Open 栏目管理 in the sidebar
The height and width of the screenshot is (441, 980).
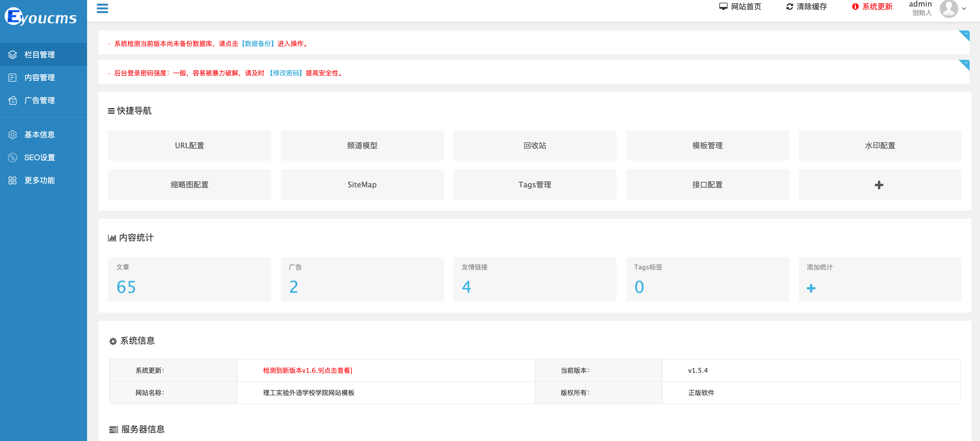pos(43,54)
